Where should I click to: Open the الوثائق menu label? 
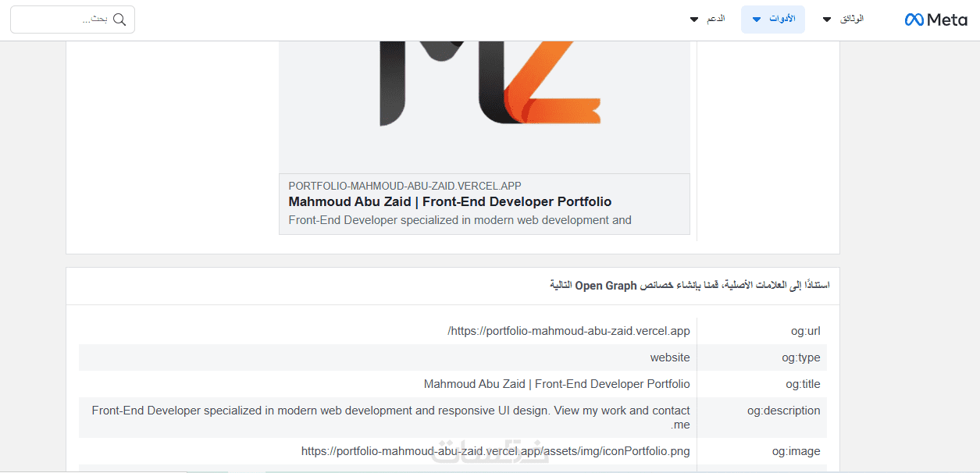[x=852, y=19]
